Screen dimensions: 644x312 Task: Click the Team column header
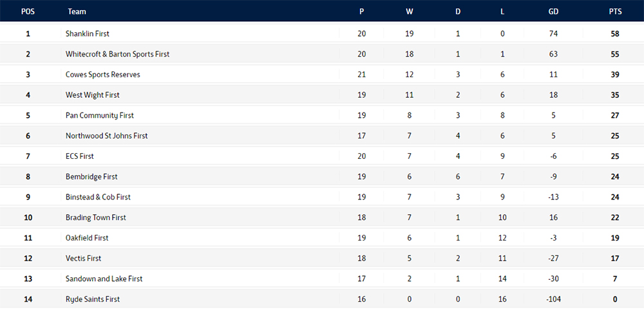tap(77, 12)
